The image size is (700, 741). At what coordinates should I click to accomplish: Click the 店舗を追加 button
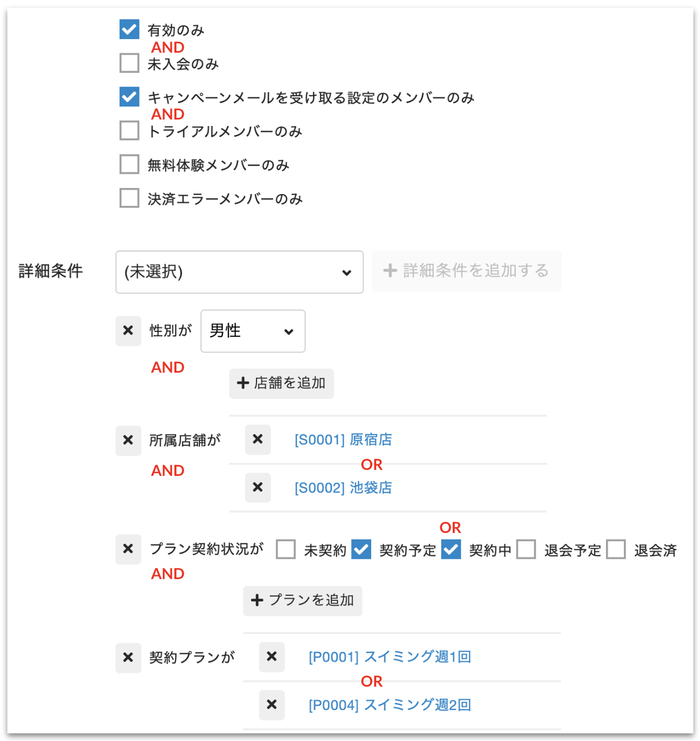281,384
